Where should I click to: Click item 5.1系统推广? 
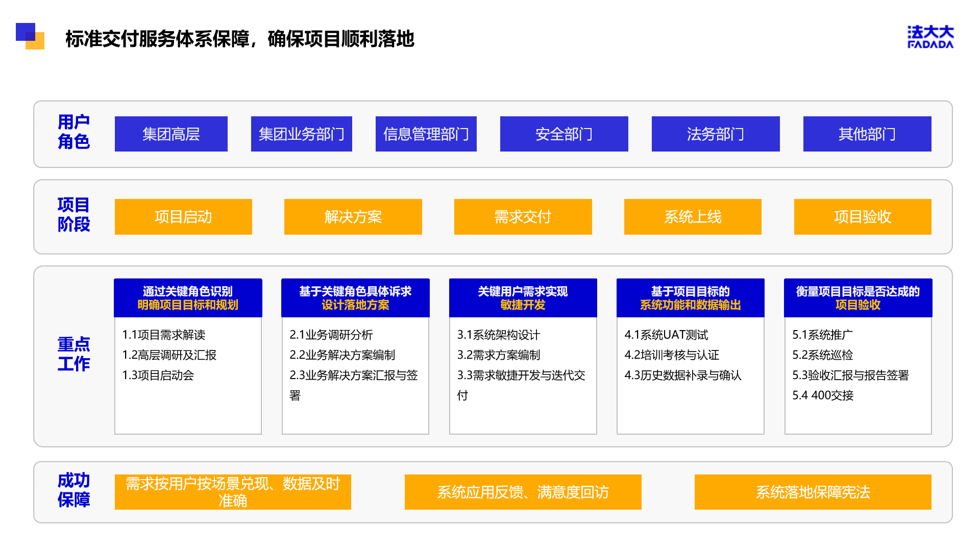822,335
